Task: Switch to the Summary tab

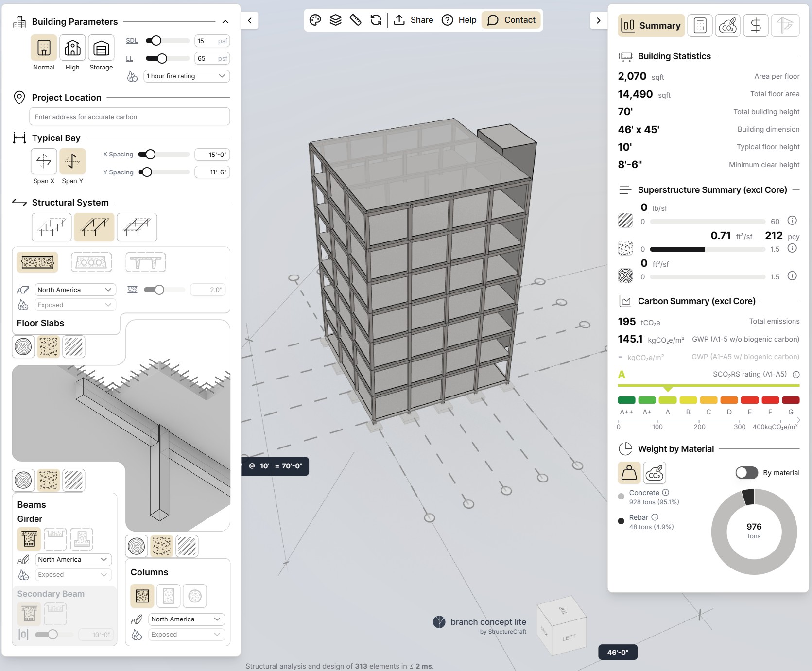Action: pyautogui.click(x=651, y=26)
